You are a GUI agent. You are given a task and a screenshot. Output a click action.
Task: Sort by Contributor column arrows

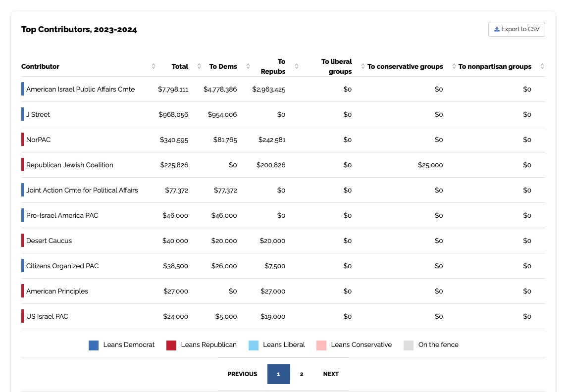tap(154, 66)
